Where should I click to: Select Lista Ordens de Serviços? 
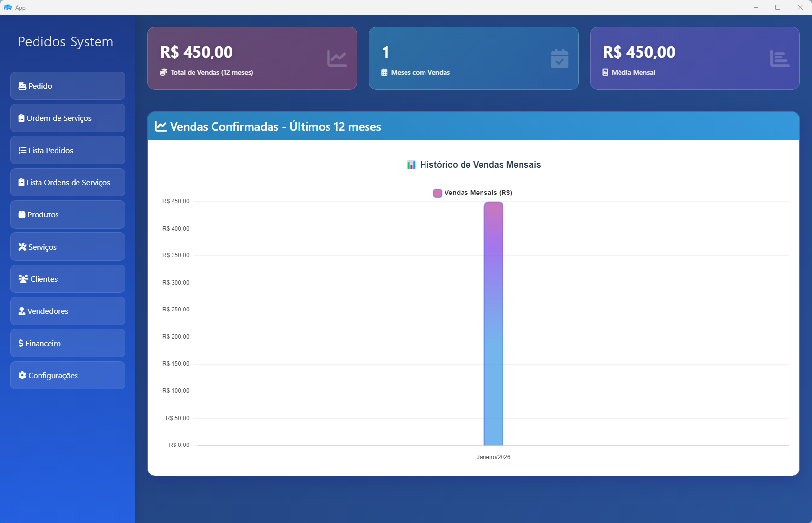pyautogui.click(x=68, y=182)
